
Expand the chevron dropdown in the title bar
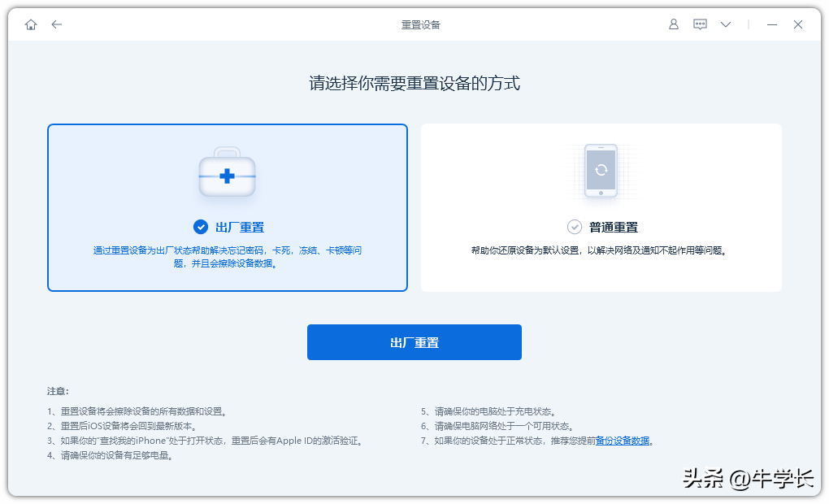click(x=725, y=24)
